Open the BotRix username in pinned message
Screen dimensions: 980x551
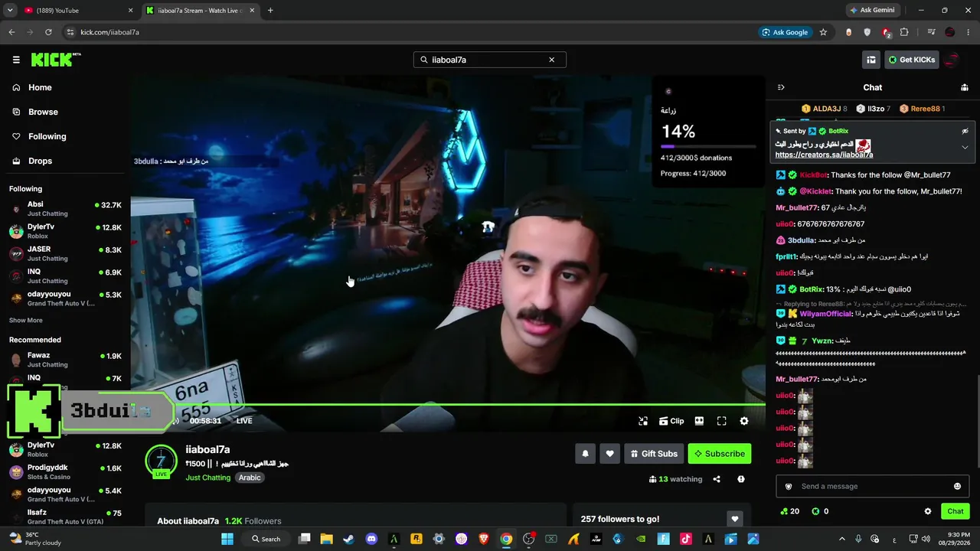tap(838, 131)
